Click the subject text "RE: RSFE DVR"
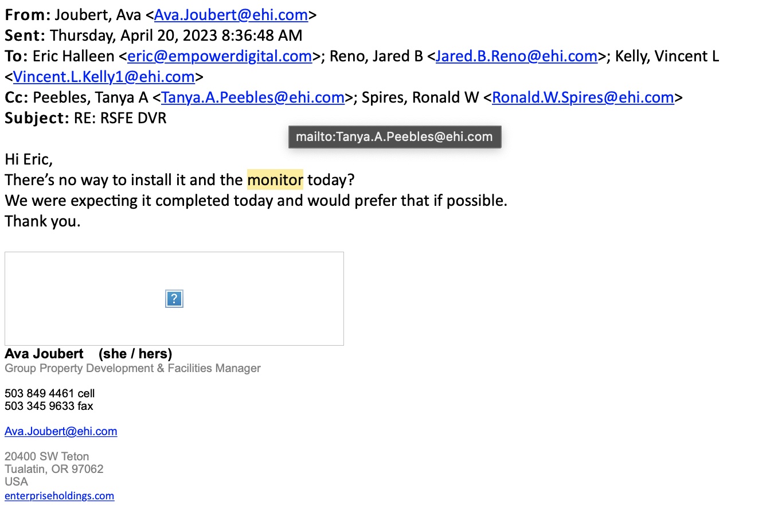Image resolution: width=766 pixels, height=532 pixels. pos(120,118)
